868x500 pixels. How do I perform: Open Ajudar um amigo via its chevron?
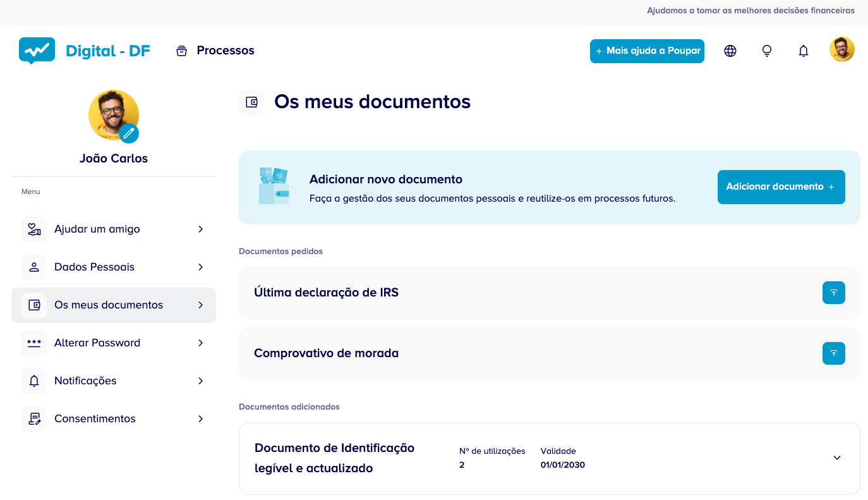click(200, 229)
